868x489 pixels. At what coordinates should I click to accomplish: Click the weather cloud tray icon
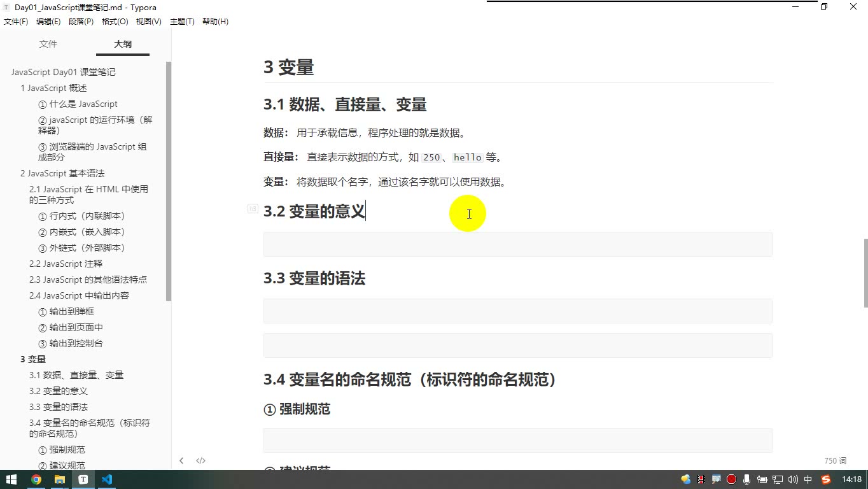[685, 479]
